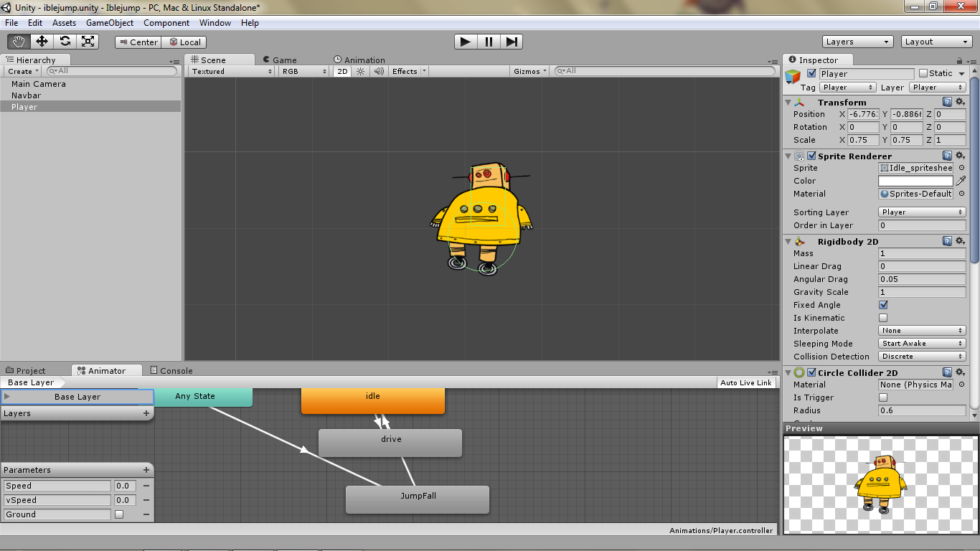Select the Hand pan tool
This screenshot has height=551, width=980.
[18, 42]
